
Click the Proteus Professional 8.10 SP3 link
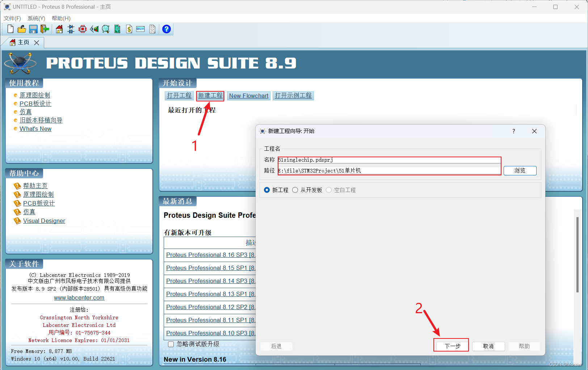[211, 333]
